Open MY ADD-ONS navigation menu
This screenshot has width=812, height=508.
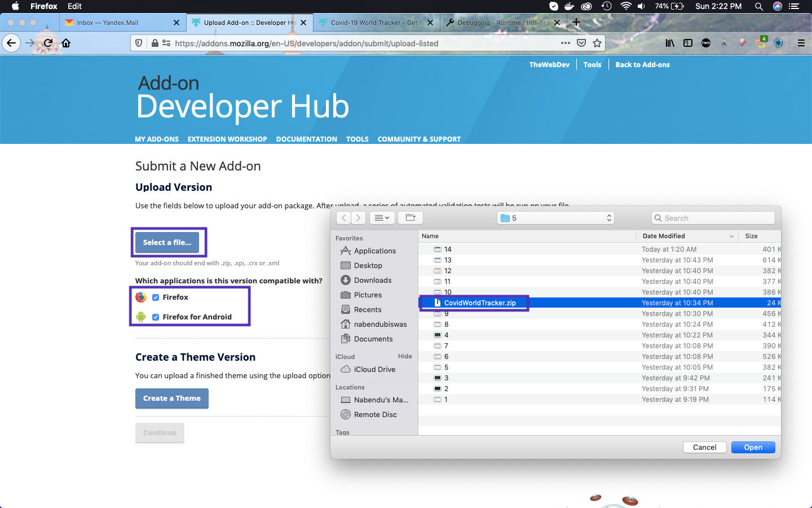point(157,139)
